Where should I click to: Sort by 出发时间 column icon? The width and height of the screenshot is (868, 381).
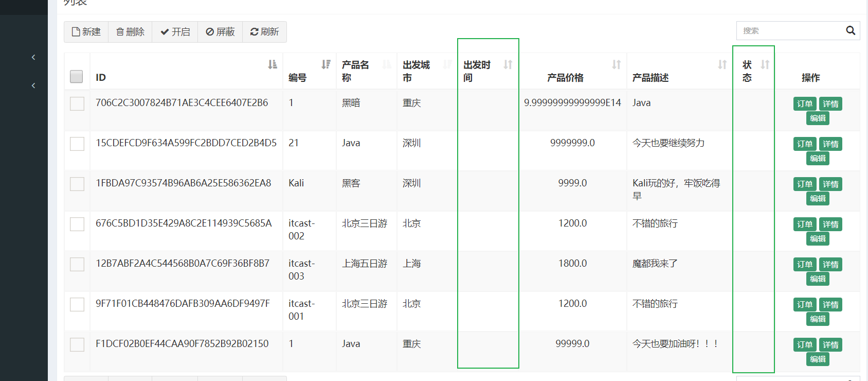(508, 64)
